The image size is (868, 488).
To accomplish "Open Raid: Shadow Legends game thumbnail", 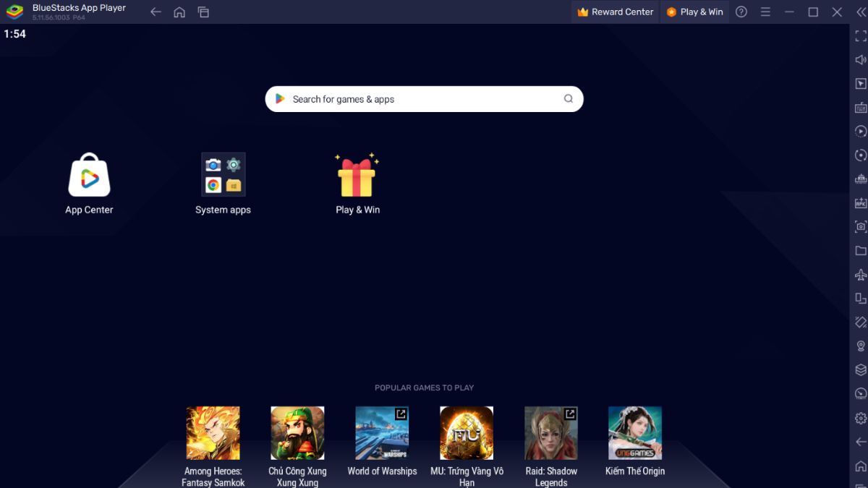I will (x=551, y=433).
